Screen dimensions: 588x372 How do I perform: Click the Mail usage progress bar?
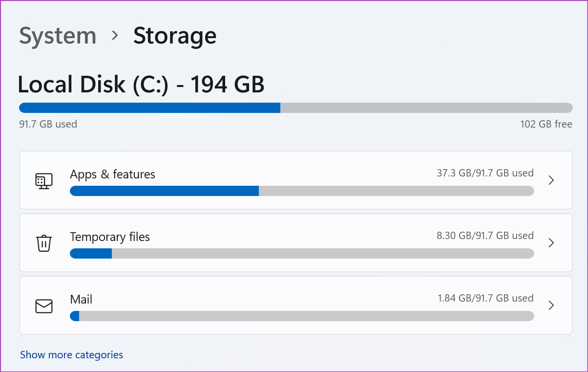302,316
